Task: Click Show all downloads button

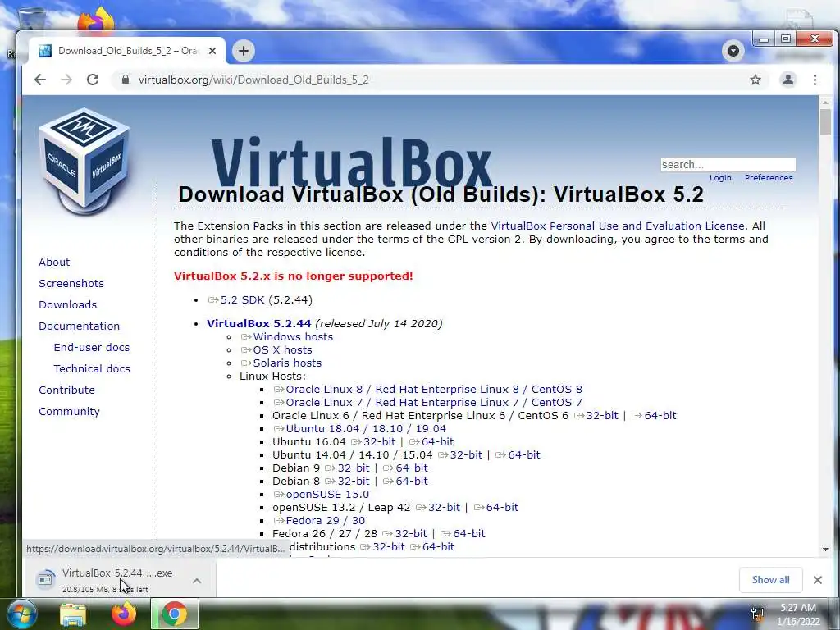Action: (770, 580)
